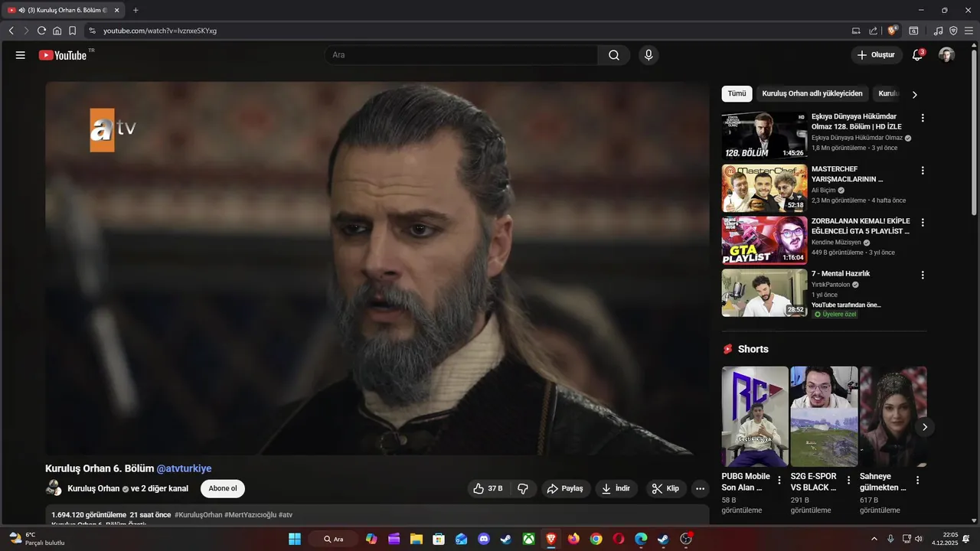Open options for 7 - Mental Hazırlık video

[923, 275]
